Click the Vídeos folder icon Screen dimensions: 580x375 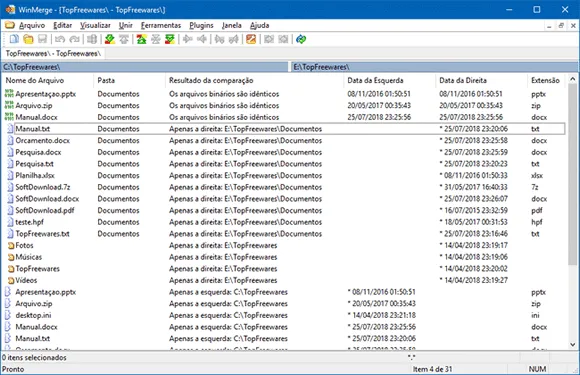point(11,280)
